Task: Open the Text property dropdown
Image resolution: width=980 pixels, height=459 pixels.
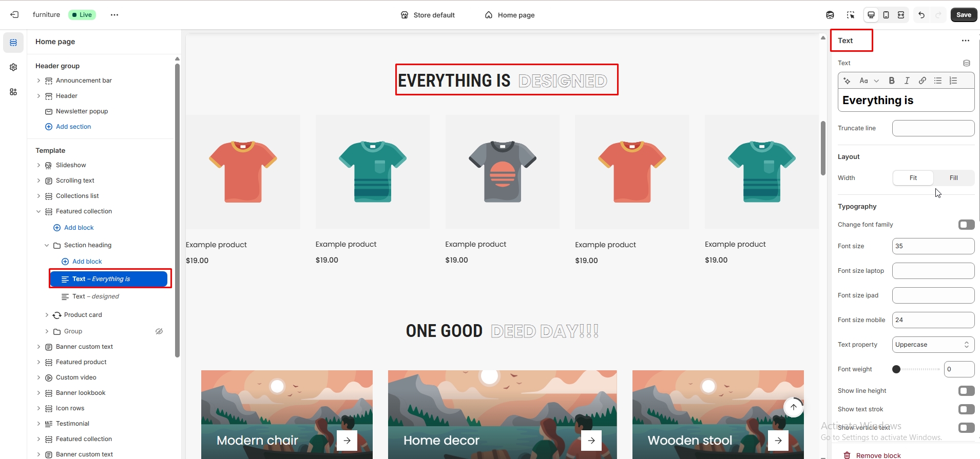Action: pos(933,345)
